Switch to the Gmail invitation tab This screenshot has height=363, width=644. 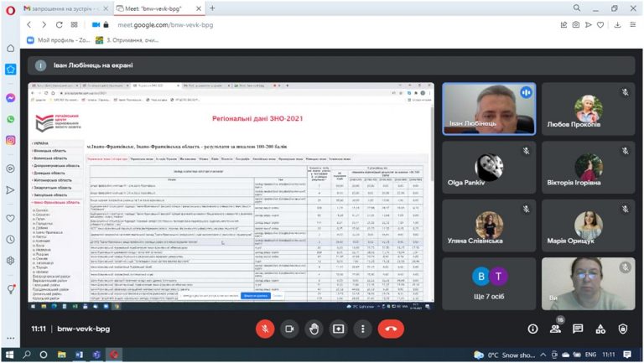pos(65,8)
